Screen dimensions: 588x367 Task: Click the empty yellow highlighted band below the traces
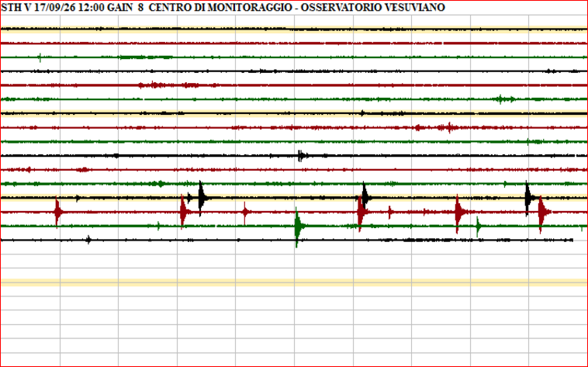293,282
